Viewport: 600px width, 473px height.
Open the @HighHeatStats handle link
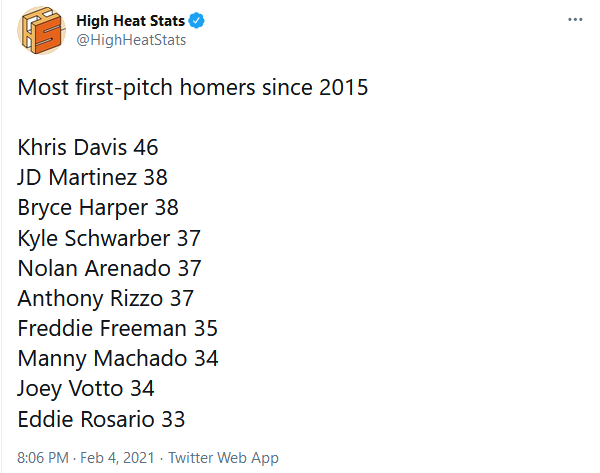131,40
